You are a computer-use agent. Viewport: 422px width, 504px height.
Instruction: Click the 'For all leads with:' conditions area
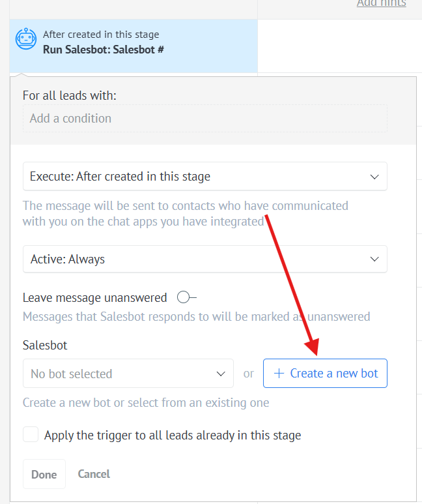point(70,95)
